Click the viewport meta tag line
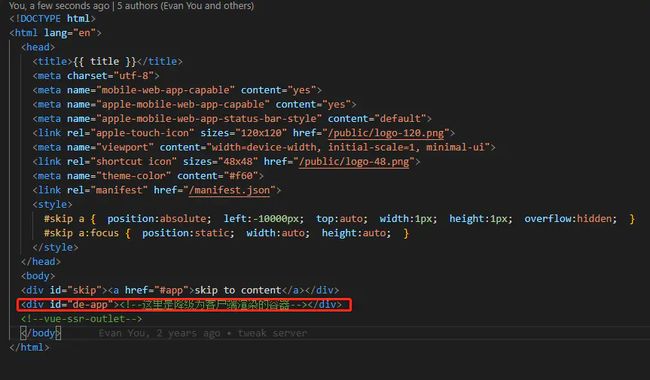 [x=264, y=147]
